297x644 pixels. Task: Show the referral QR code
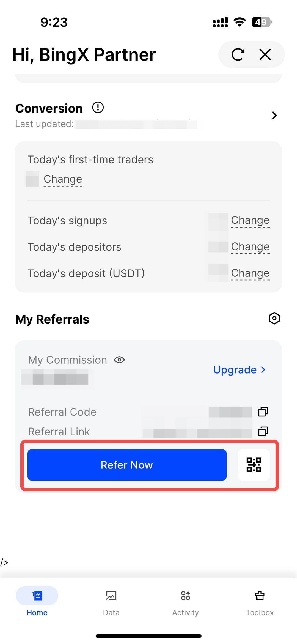254,465
